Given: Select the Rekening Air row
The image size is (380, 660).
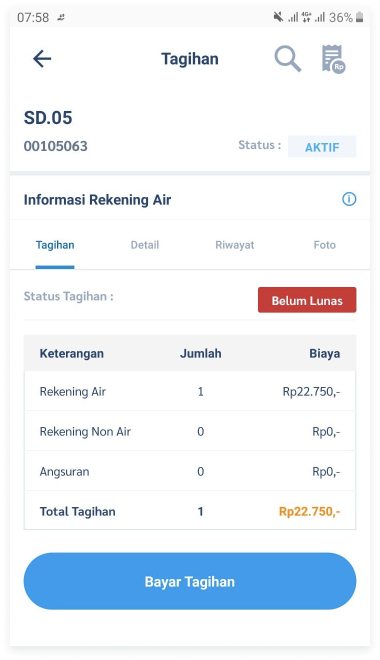Looking at the screenshot, I should [190, 391].
